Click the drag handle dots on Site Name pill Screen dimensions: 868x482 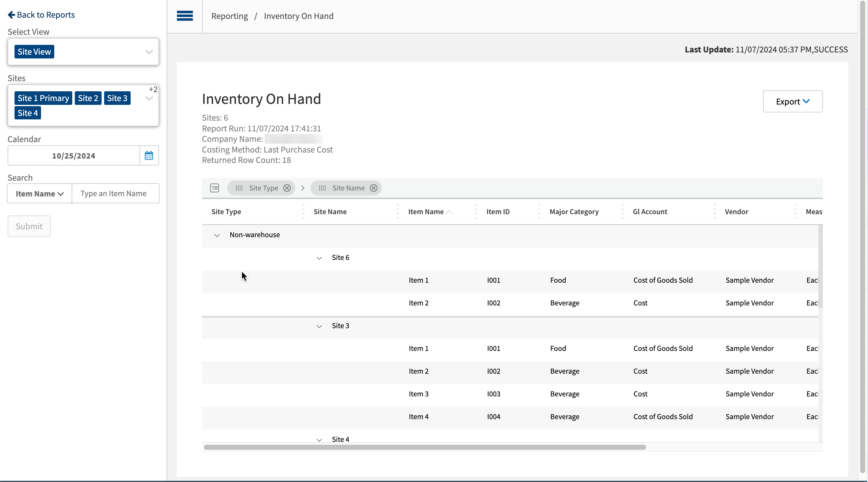(x=322, y=188)
